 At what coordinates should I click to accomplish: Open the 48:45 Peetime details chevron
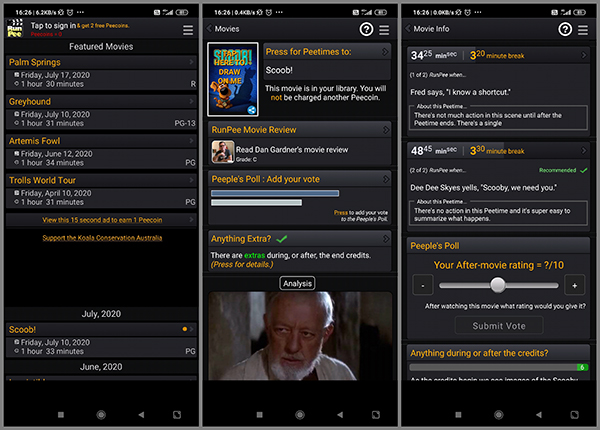tap(584, 151)
